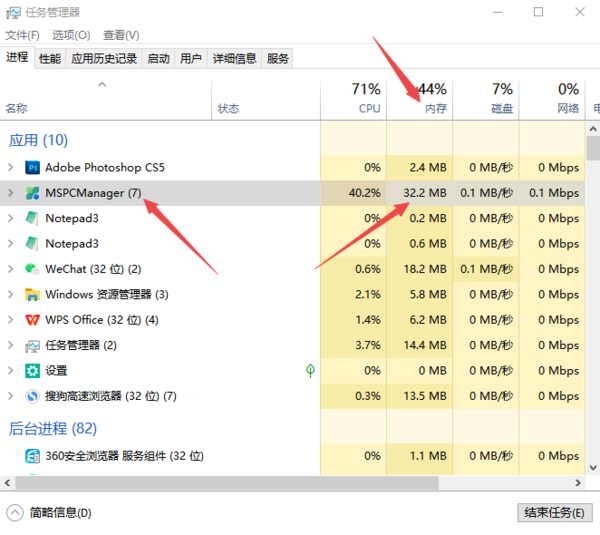Switch to the 启动 tab

(x=158, y=59)
